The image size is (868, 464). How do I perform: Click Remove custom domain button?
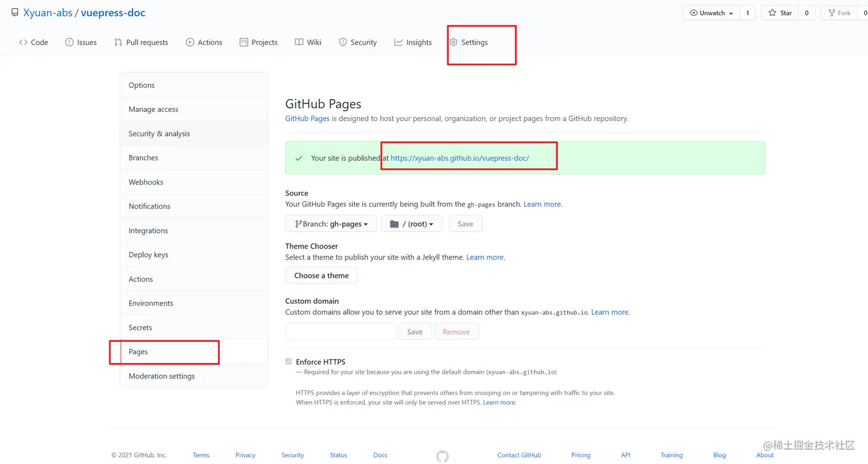pos(456,332)
